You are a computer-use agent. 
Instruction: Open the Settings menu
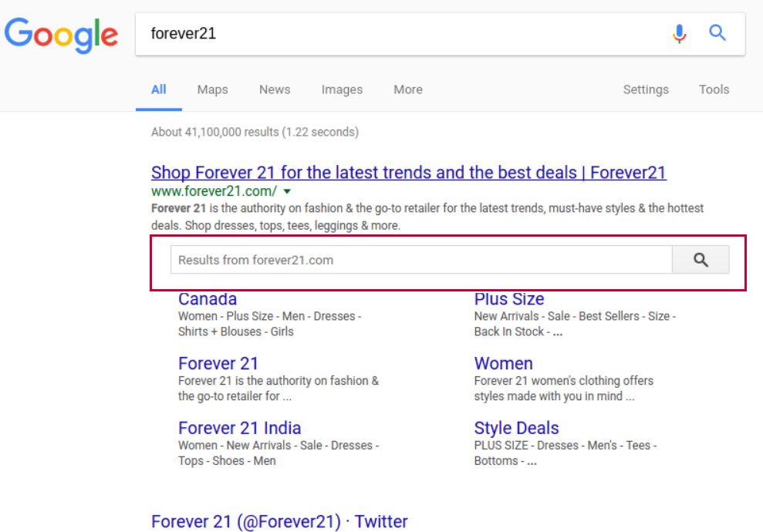pyautogui.click(x=646, y=89)
